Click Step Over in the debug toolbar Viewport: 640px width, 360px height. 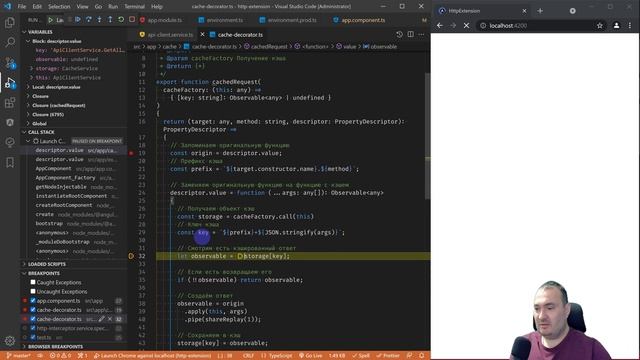(x=89, y=20)
